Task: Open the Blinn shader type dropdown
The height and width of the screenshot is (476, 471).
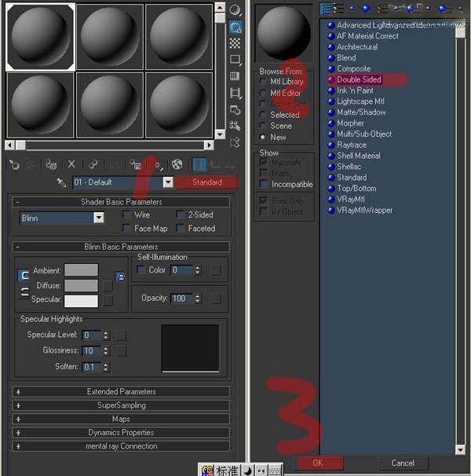Action: 99,218
